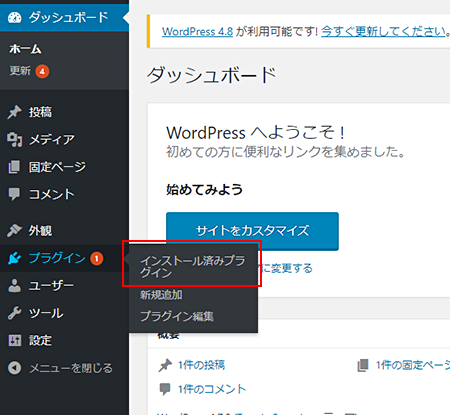Click the 1件のコメント link
This screenshot has height=415, width=450.
pyautogui.click(x=212, y=389)
